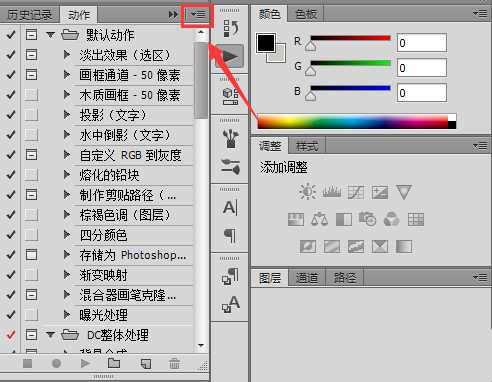
Task: Switch to the 样式 tab
Action: point(307,146)
